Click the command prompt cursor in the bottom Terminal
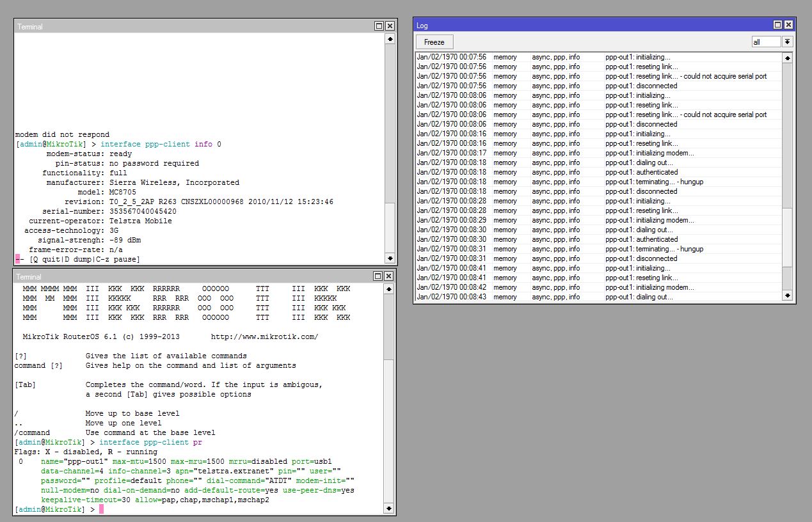The image size is (812, 522). [x=100, y=509]
